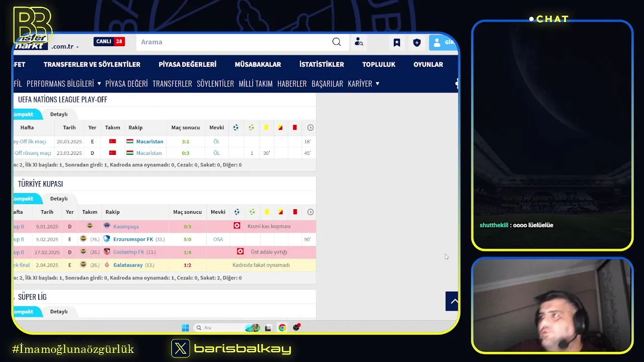Open Windows Start button on taskbar
Screen dimensions: 644x362
pos(185,328)
